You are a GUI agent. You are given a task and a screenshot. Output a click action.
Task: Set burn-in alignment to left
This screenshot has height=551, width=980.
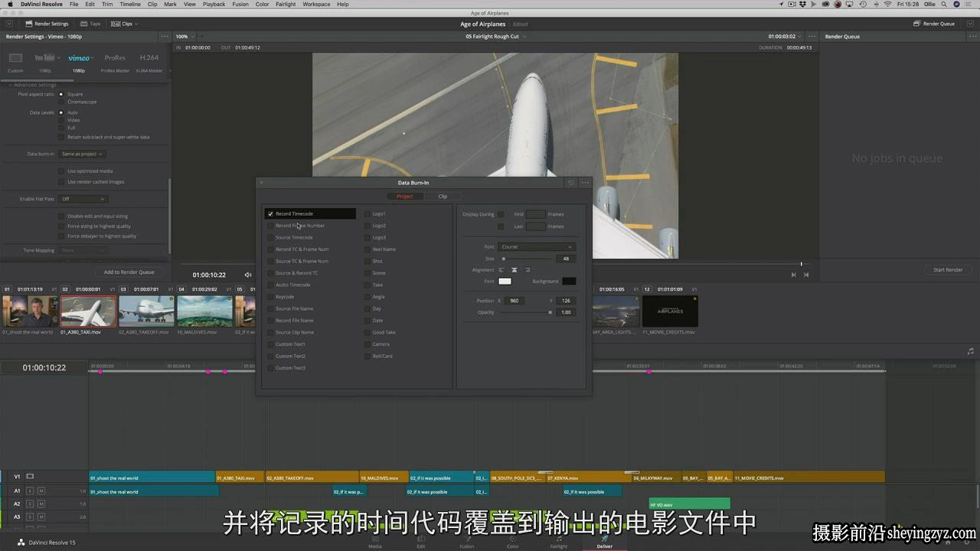point(501,270)
